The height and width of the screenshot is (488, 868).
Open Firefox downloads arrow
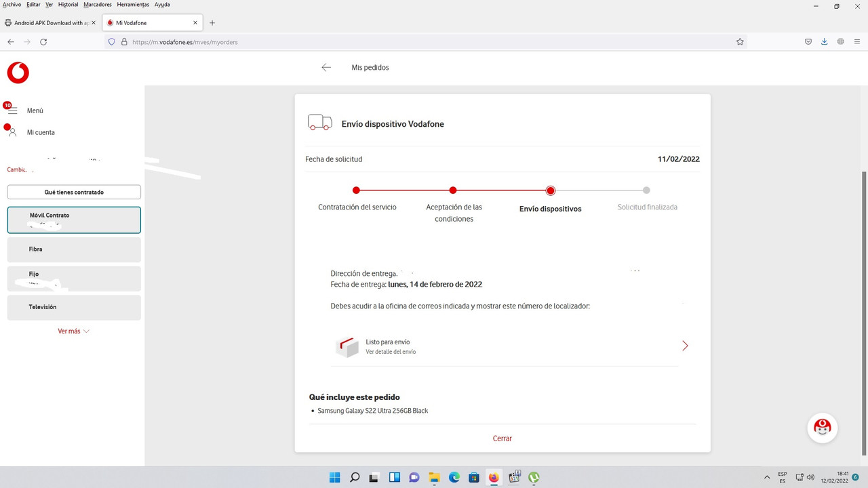point(825,41)
